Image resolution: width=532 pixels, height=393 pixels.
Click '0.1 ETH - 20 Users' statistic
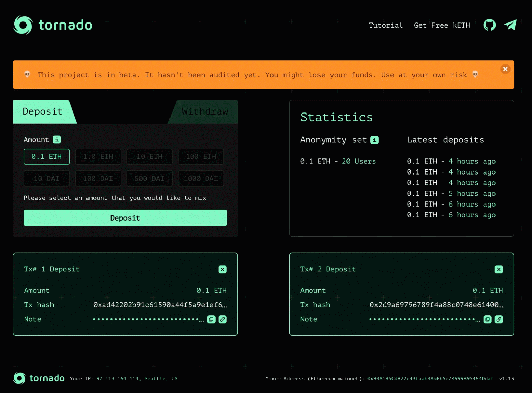click(338, 161)
